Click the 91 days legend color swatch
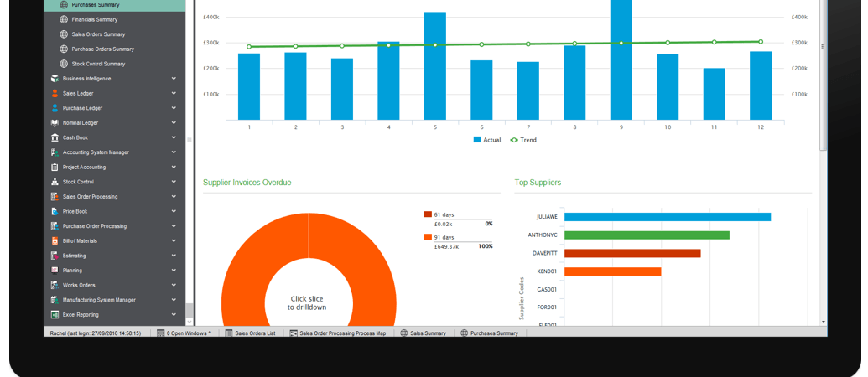This screenshot has height=377, width=868. coord(428,237)
